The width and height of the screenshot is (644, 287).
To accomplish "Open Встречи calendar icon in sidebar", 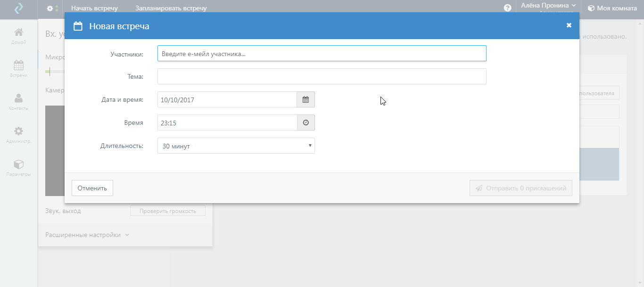I will tap(18, 68).
